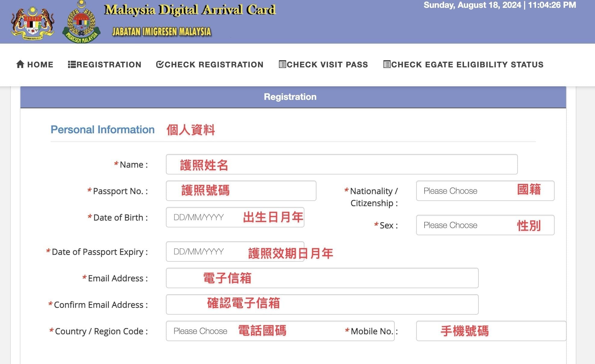The height and width of the screenshot is (364, 595).
Task: Click the Check Visit Pass document icon
Action: tap(282, 64)
